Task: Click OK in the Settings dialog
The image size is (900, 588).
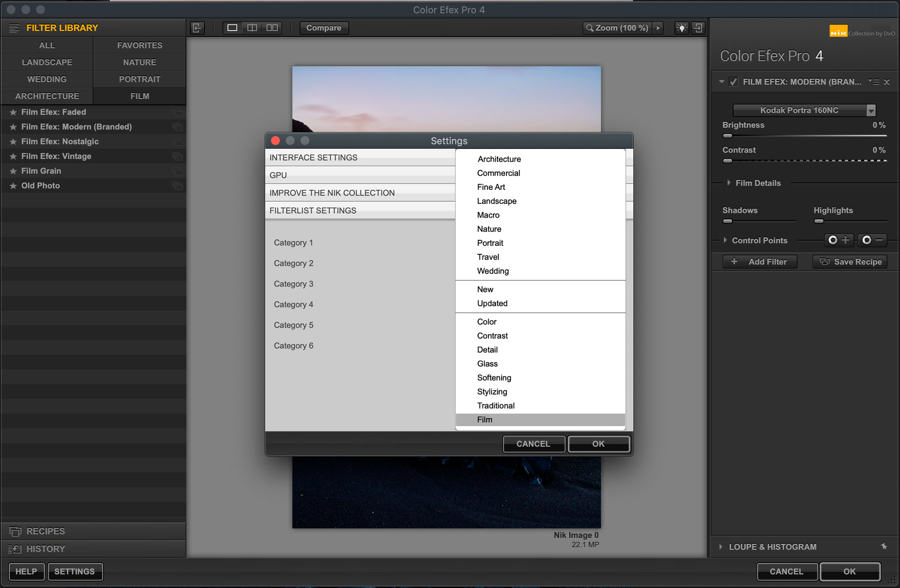Action: 598,444
